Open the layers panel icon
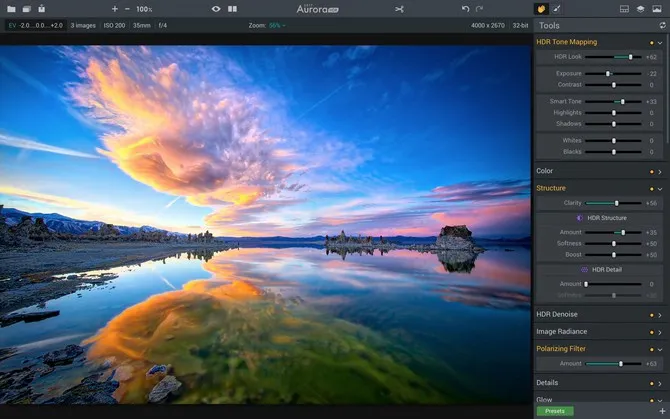This screenshot has width=670, height=419. click(640, 9)
